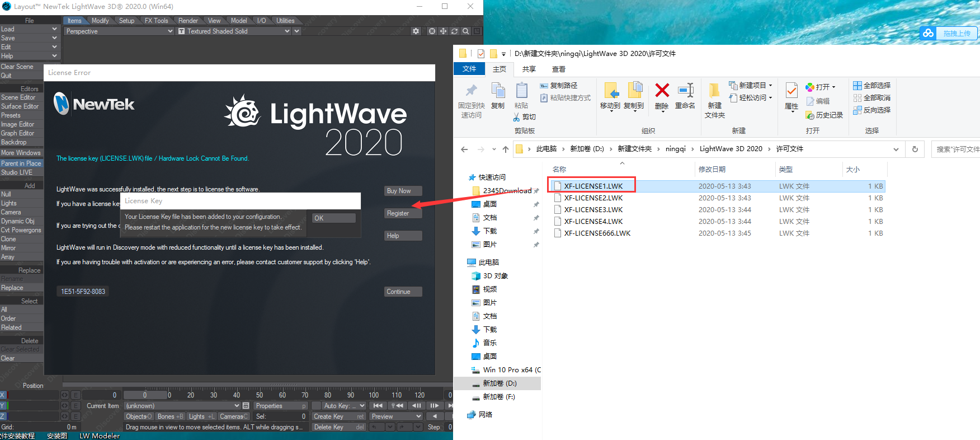The width and height of the screenshot is (980, 440).
Task: Expand the Load menu in LightWave sidebar
Action: (29, 29)
